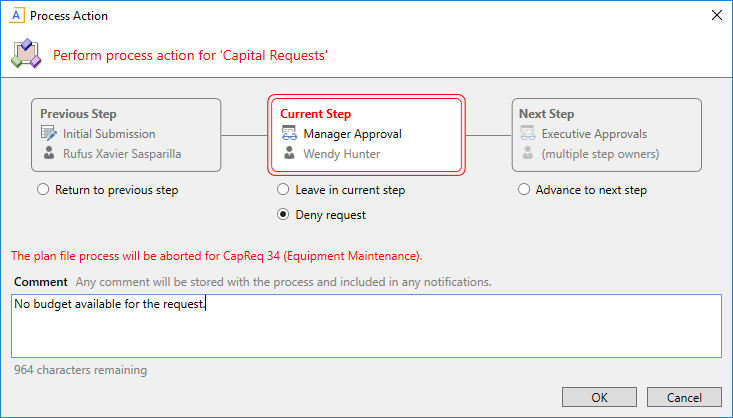Screen dimensions: 733x418
Task: Click the process flow icon beside the header
Action: coord(26,55)
